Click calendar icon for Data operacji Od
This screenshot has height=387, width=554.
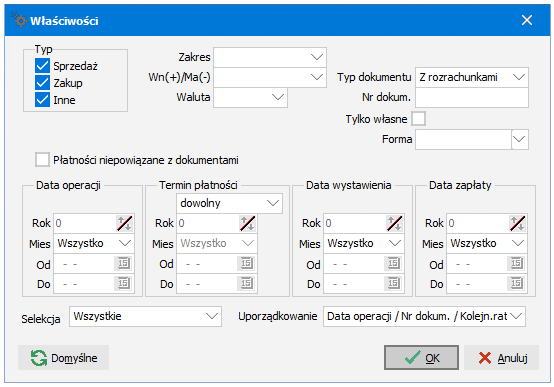tap(123, 263)
